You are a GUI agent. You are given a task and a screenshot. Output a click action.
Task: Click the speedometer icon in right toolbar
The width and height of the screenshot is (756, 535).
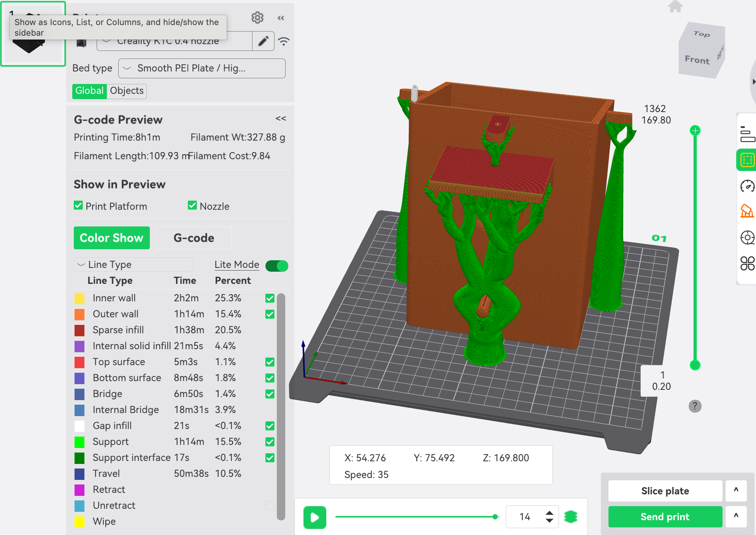pos(747,186)
